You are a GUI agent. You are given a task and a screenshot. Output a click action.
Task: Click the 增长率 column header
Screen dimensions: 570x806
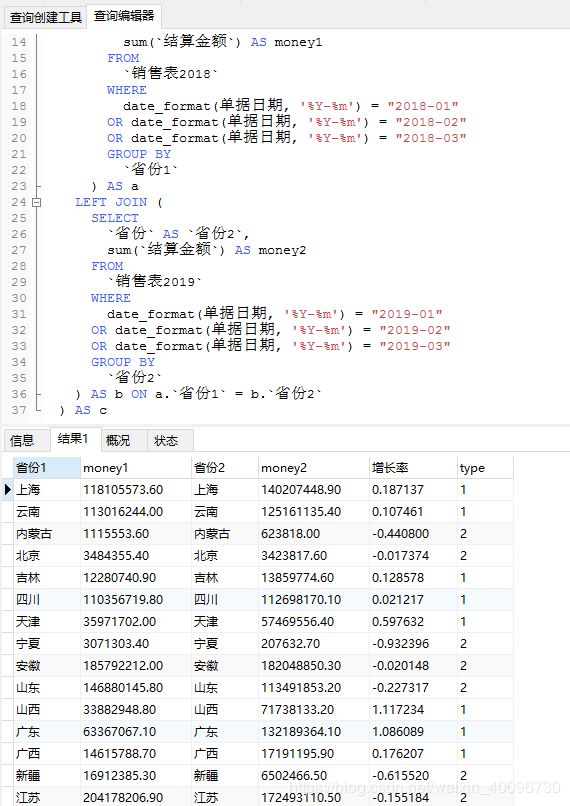click(413, 468)
